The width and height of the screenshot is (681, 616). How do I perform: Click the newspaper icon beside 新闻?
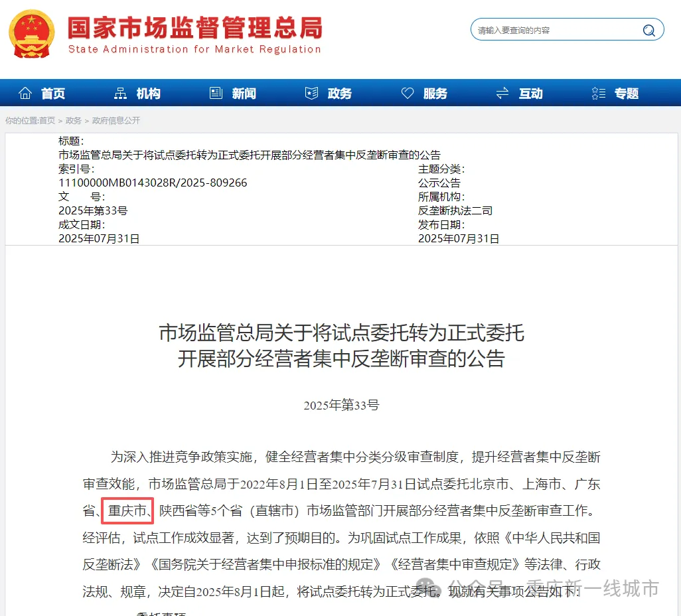tap(216, 93)
